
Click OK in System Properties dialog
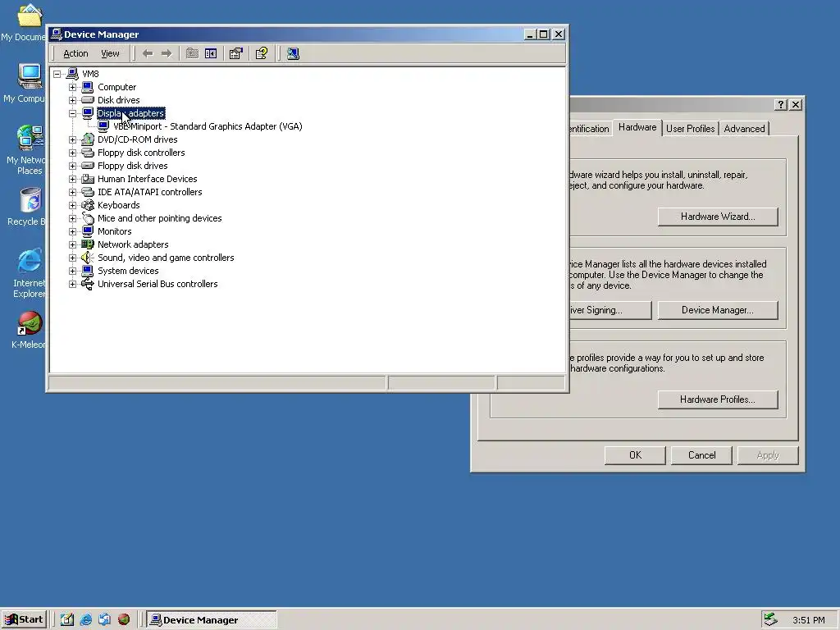(635, 455)
